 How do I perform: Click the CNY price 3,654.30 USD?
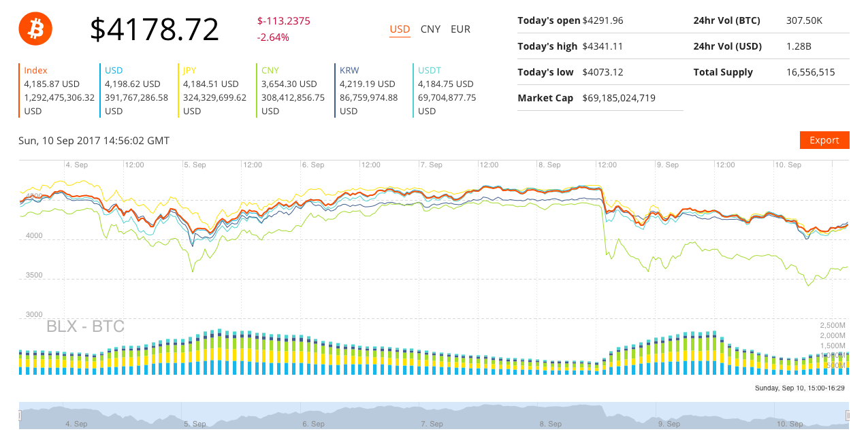(289, 84)
